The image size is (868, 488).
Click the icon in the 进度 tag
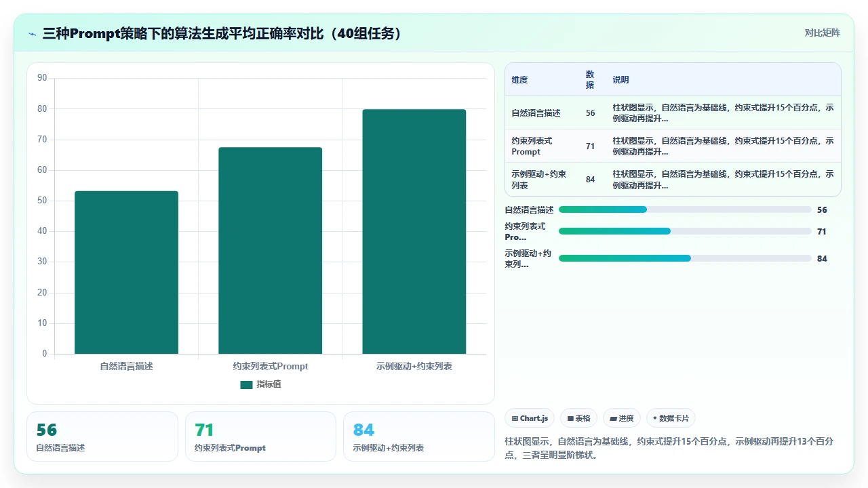[x=614, y=419]
